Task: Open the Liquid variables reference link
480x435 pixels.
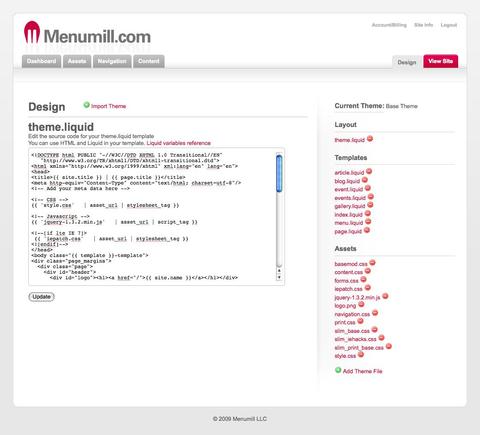Action: pos(179,143)
